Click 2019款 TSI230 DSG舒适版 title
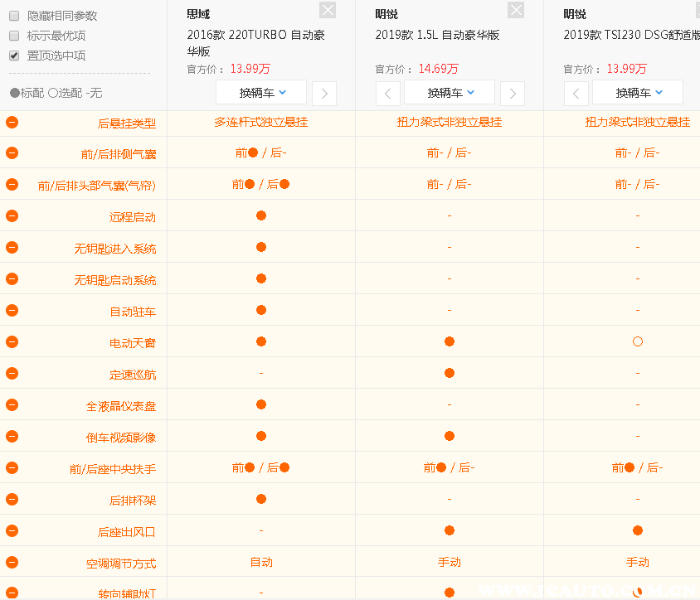The height and width of the screenshot is (600, 700). [x=631, y=35]
